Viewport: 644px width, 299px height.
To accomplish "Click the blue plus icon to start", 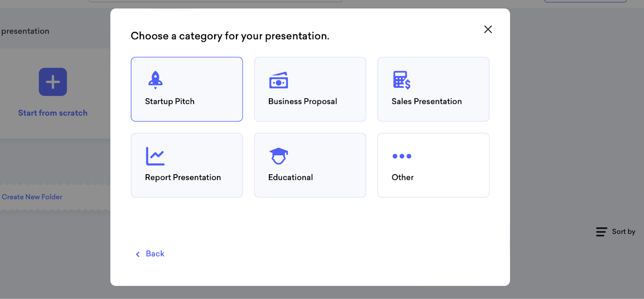I will (x=53, y=82).
